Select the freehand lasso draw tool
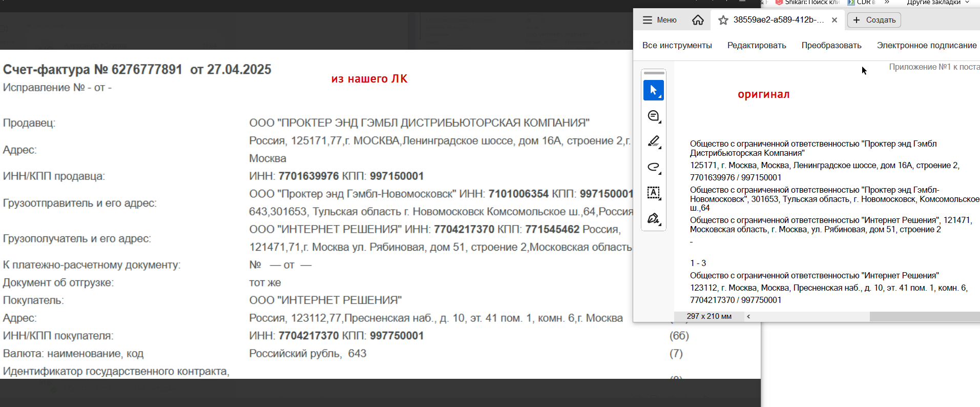The image size is (980, 407). [x=653, y=167]
